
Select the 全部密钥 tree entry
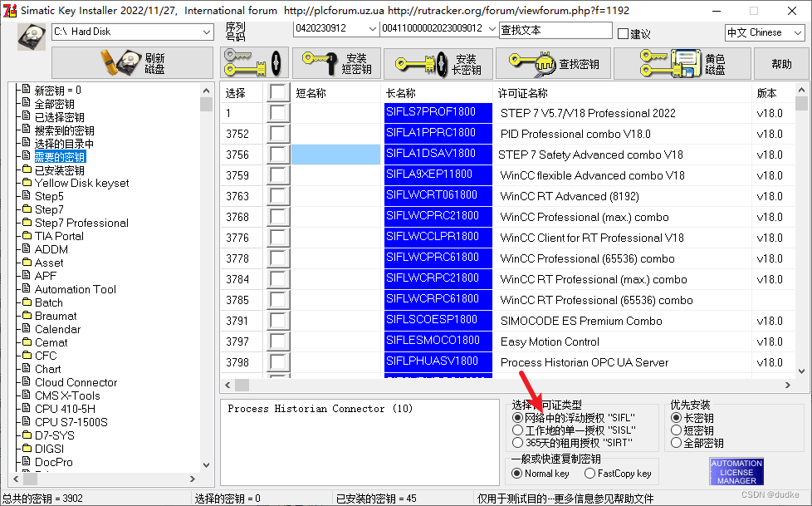54,104
